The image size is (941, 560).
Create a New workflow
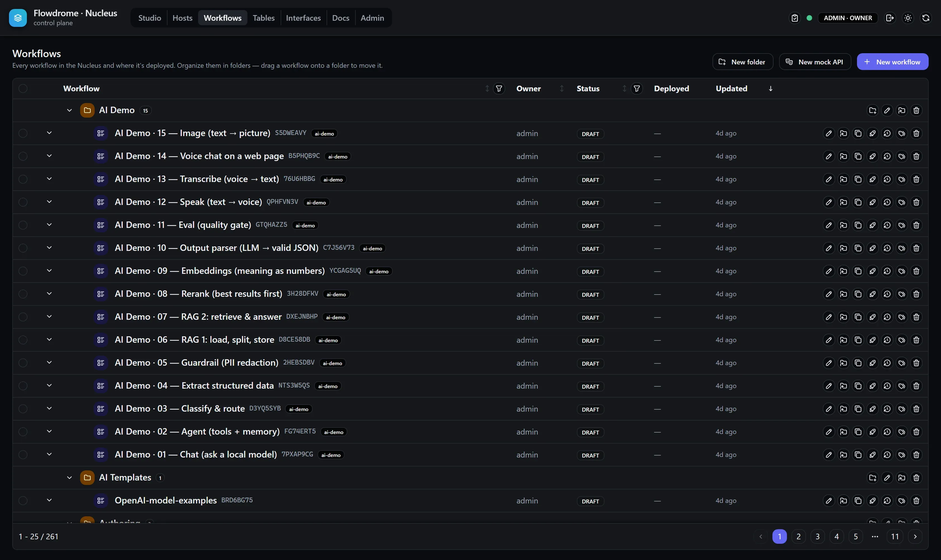[892, 62]
